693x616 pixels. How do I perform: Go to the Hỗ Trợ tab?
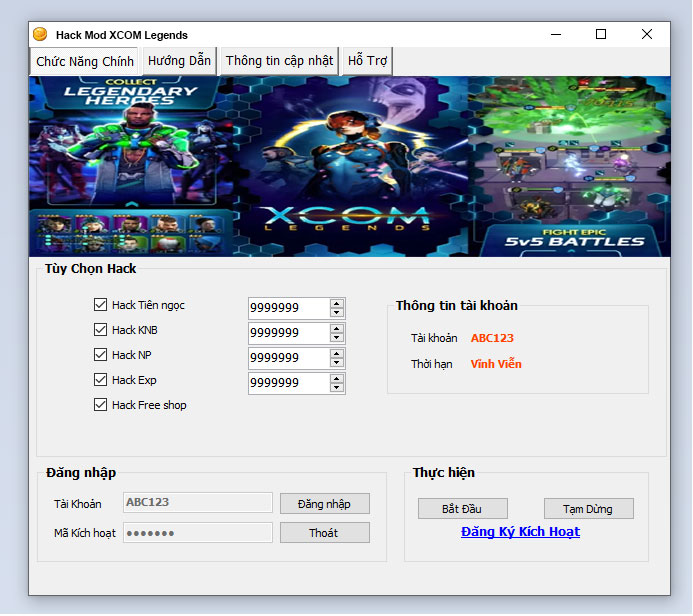(367, 61)
